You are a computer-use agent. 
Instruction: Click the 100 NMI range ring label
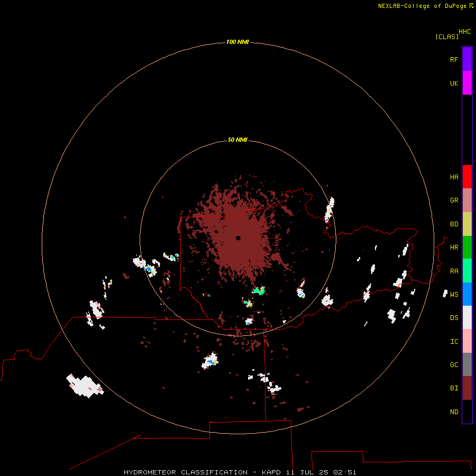point(237,42)
